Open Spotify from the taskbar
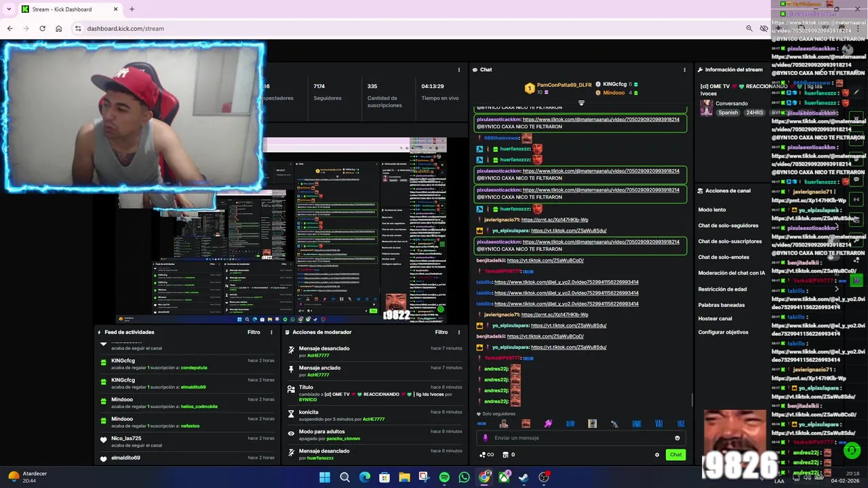The image size is (868, 488). pyautogui.click(x=444, y=477)
